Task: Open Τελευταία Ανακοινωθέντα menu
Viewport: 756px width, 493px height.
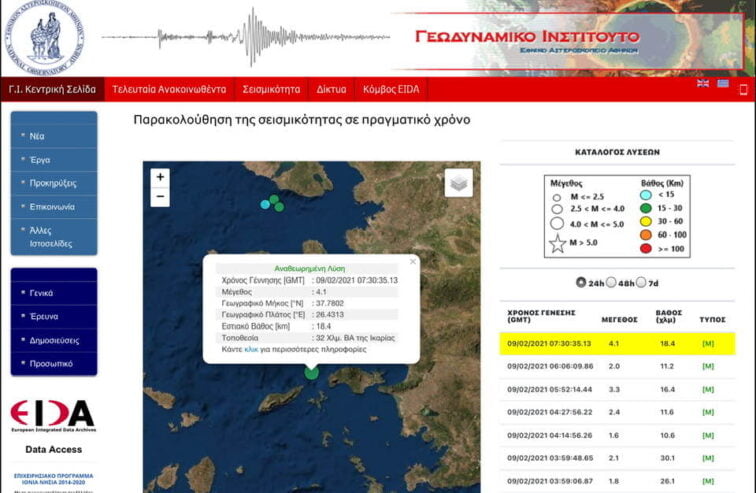Action: 169,89
